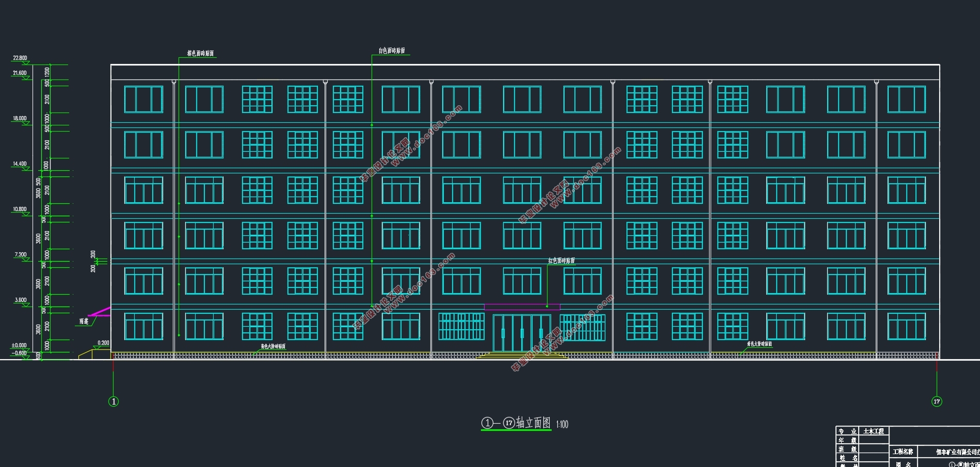Click the left 青色大块砖贴面 plinth annotation
Image resolution: width=980 pixels, height=467 pixels.
coord(273,347)
